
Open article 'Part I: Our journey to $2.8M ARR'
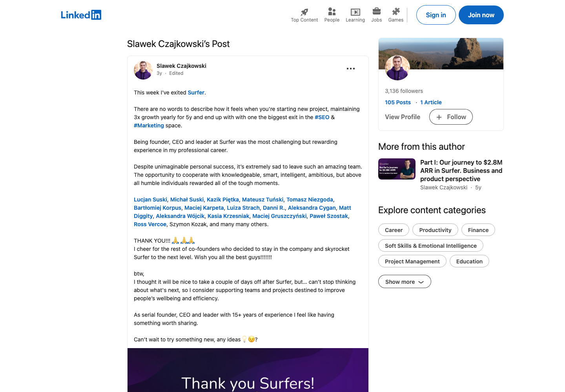(x=461, y=171)
